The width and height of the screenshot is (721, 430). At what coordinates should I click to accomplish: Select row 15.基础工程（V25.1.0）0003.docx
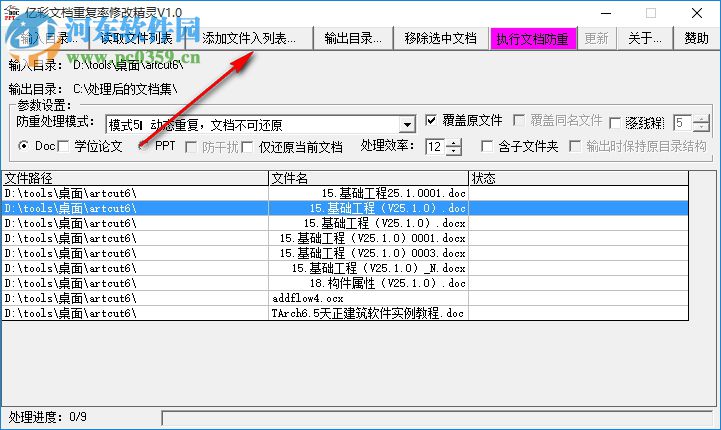pyautogui.click(x=345, y=253)
